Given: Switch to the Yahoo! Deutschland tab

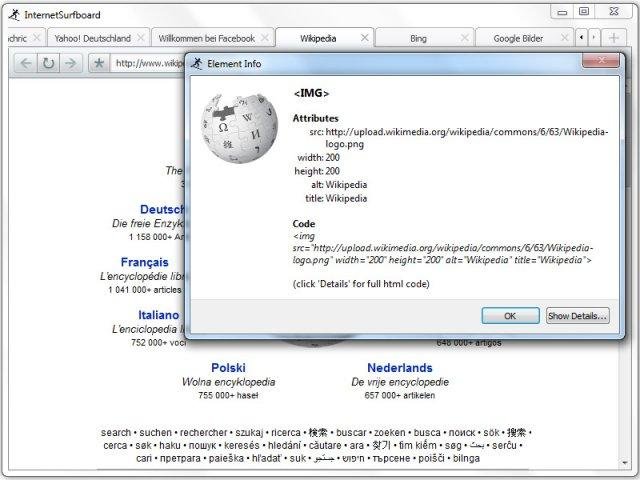Looking at the screenshot, I should click(93, 38).
